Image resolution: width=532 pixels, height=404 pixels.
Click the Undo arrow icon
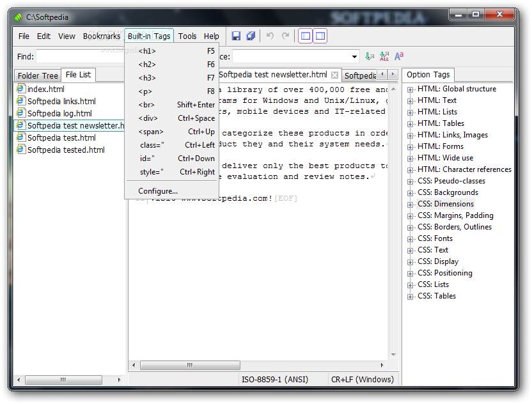[270, 36]
